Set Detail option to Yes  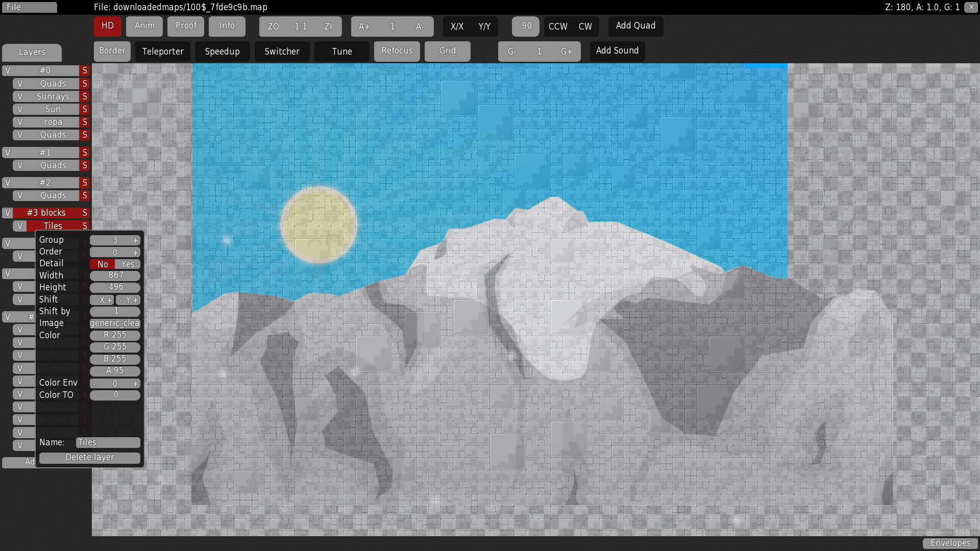(x=128, y=264)
